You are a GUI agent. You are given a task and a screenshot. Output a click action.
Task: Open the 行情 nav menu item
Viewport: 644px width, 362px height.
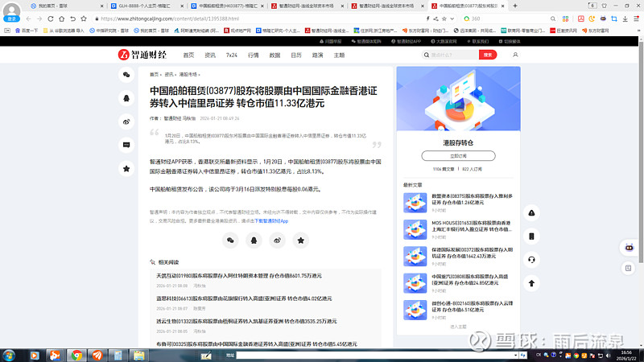(x=254, y=55)
